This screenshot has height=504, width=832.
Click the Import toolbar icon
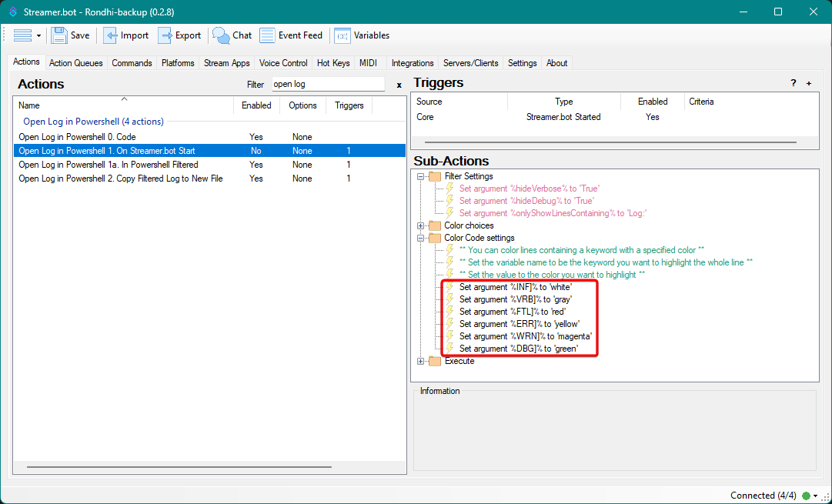tap(111, 35)
